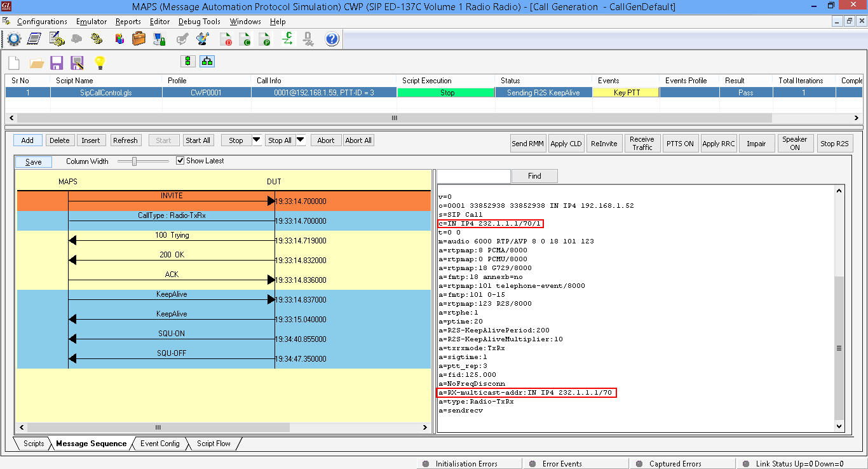Toggle the Show Latest checkbox
This screenshot has height=469, width=868.
tap(180, 161)
